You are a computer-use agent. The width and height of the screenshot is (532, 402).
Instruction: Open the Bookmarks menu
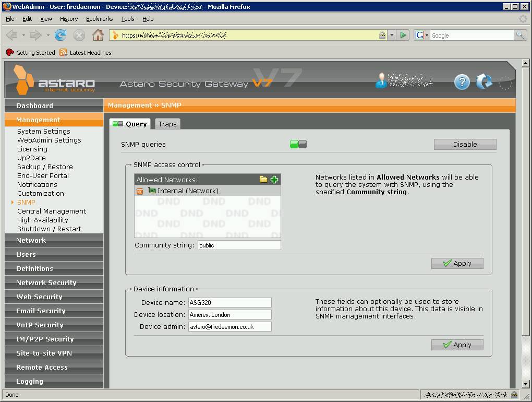[x=100, y=19]
